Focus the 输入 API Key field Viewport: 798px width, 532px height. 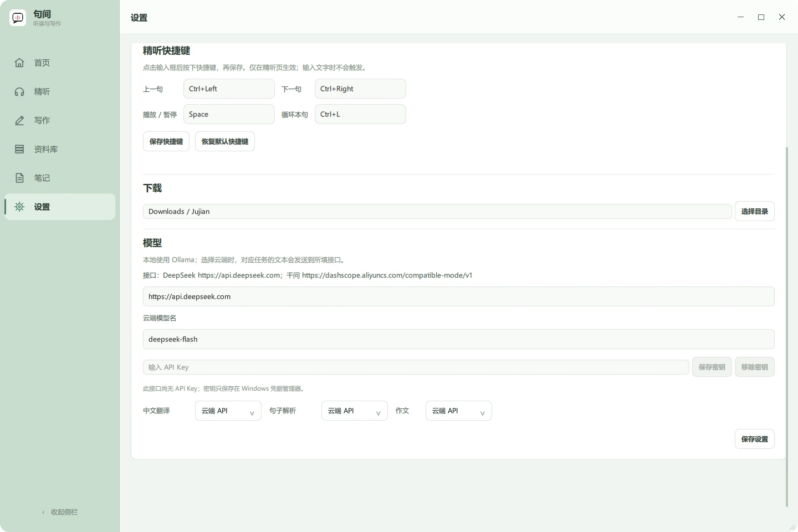(416, 367)
